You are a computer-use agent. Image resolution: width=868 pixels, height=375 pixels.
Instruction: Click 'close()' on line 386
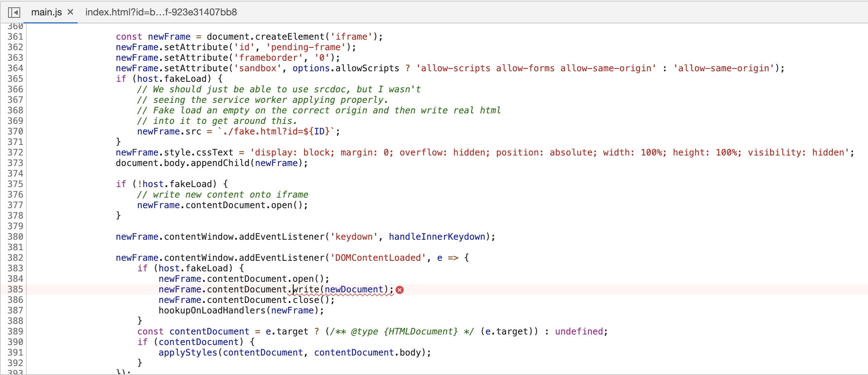pos(311,300)
